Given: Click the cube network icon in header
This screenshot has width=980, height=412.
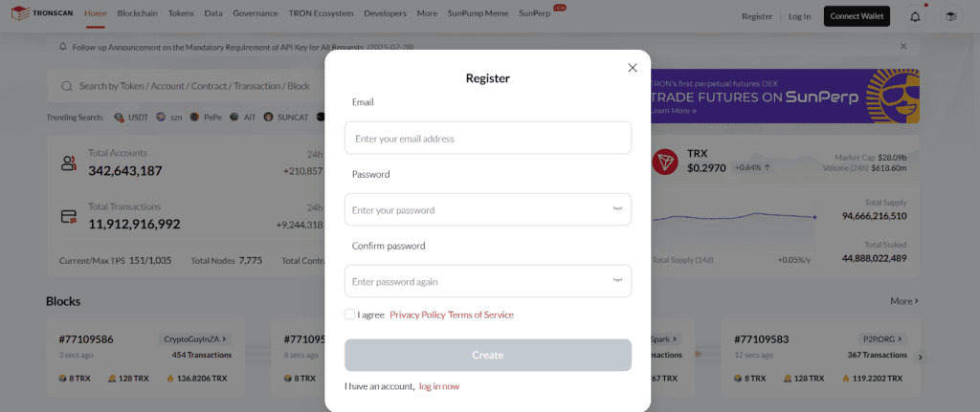Looking at the screenshot, I should pyautogui.click(x=950, y=16).
